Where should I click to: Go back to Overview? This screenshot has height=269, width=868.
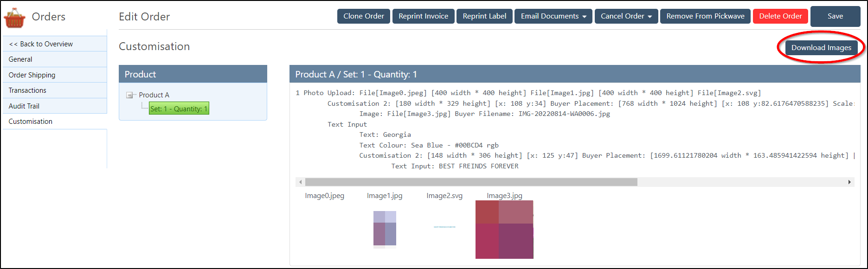click(41, 44)
